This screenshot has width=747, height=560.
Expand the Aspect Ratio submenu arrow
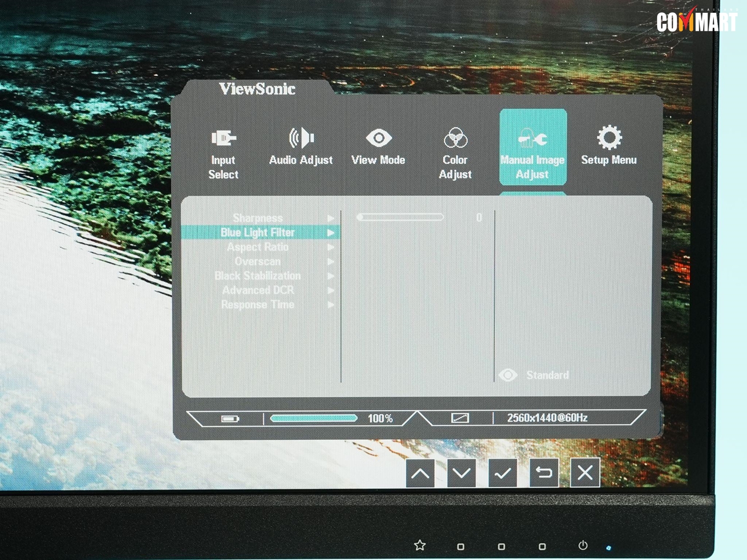click(331, 247)
